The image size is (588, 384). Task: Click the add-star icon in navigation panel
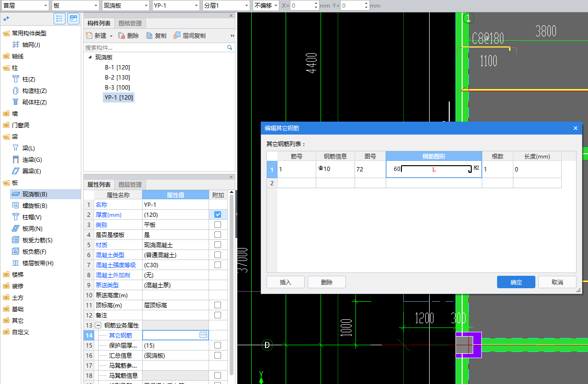click(x=6, y=19)
